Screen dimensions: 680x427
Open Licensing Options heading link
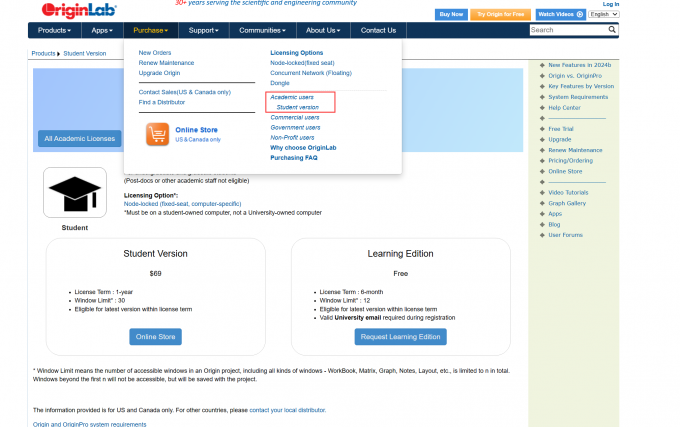click(297, 52)
